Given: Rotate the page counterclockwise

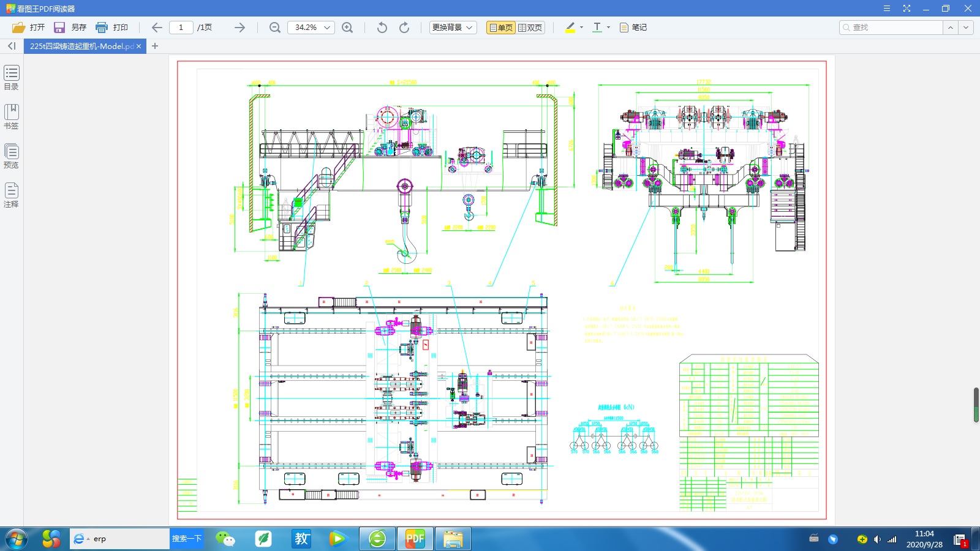Looking at the screenshot, I should point(382,28).
